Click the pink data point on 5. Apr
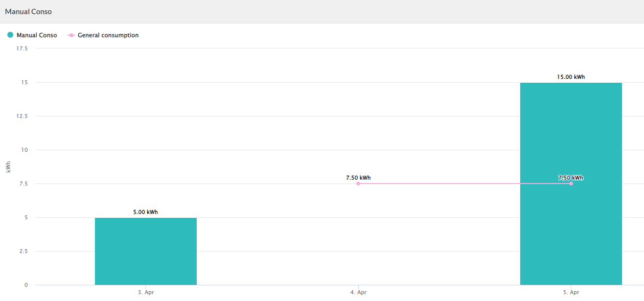Image resolution: width=644 pixels, height=301 pixels. point(571,184)
